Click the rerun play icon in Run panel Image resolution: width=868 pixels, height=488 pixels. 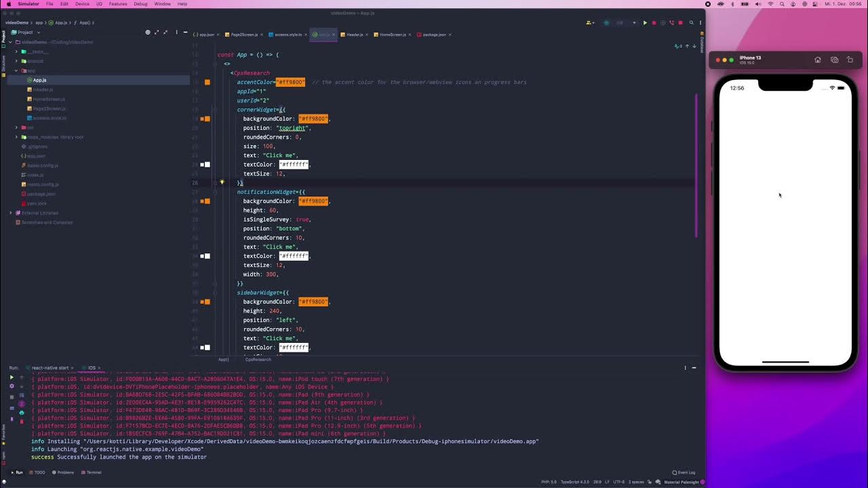(12, 377)
